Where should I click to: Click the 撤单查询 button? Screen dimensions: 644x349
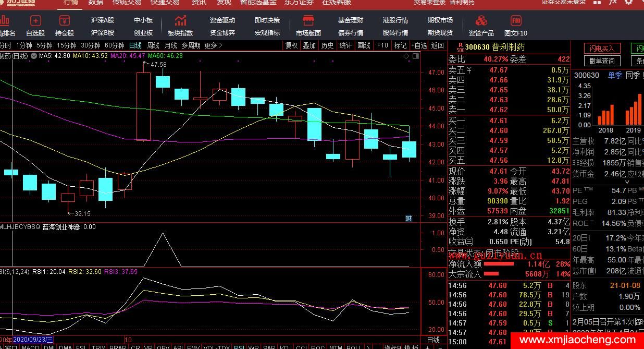pyautogui.click(x=602, y=61)
